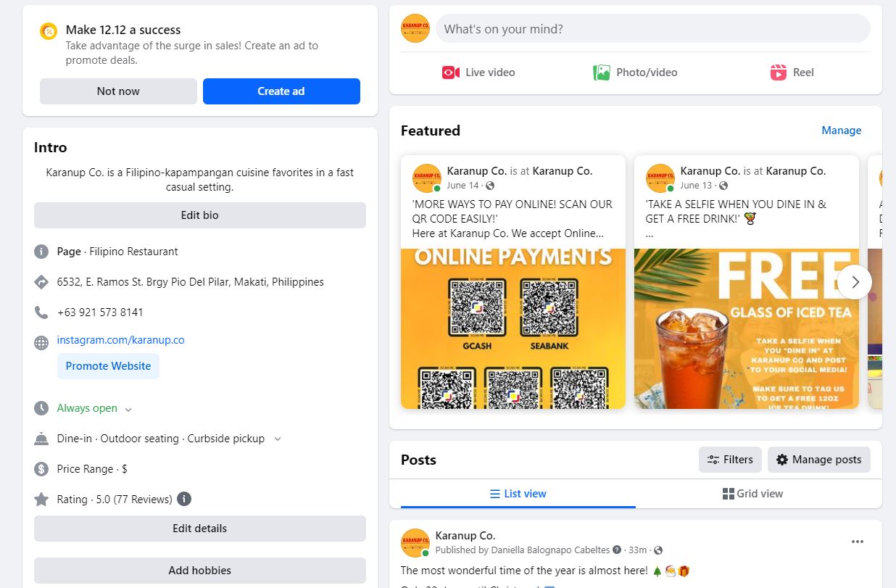
Task: Open the Online Payments QR code thumbnail
Action: tap(513, 328)
